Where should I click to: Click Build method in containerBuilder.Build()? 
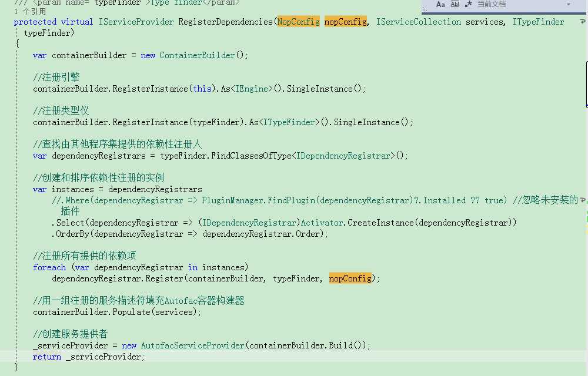pyautogui.click(x=341, y=345)
